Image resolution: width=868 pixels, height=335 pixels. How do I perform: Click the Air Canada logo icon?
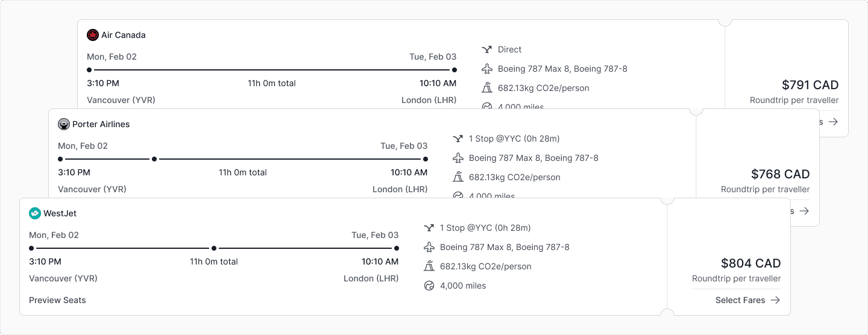click(x=92, y=35)
